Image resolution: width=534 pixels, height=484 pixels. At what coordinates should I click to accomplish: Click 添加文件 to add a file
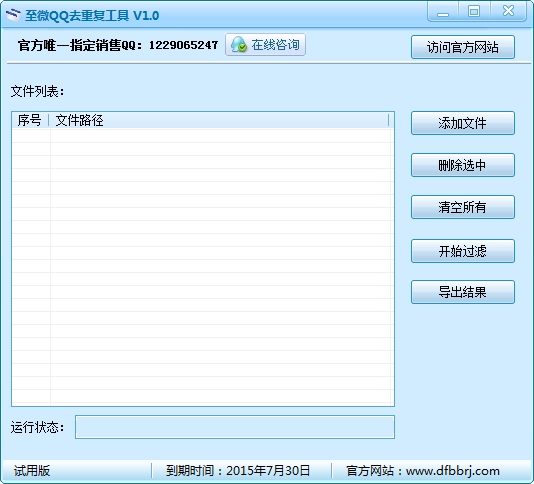tap(463, 123)
